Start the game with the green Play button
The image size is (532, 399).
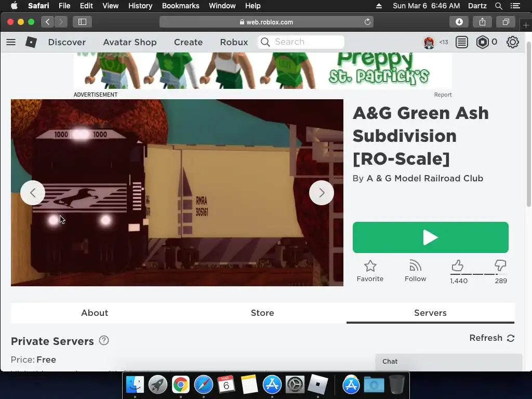click(x=430, y=237)
